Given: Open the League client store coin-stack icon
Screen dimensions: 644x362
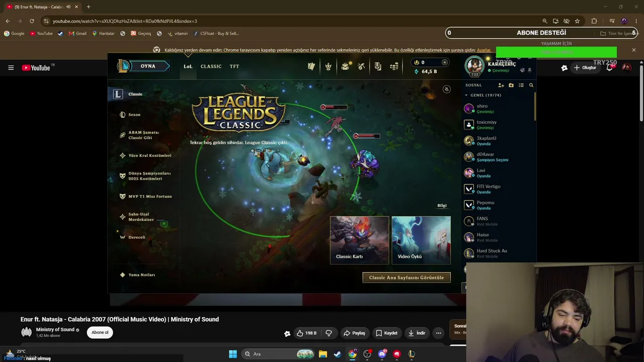Looking at the screenshot, I should point(394,66).
